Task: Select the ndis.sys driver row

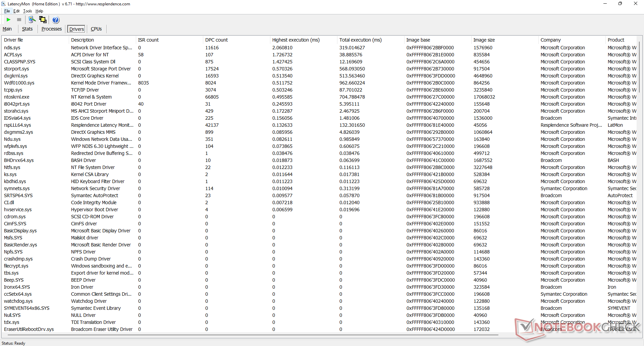Action: pyautogui.click(x=12, y=48)
